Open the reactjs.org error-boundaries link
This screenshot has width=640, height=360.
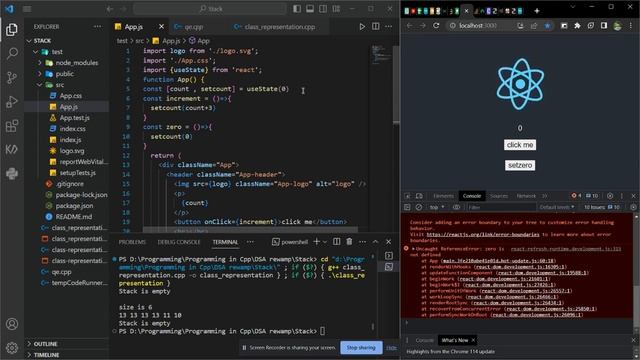(x=483, y=235)
